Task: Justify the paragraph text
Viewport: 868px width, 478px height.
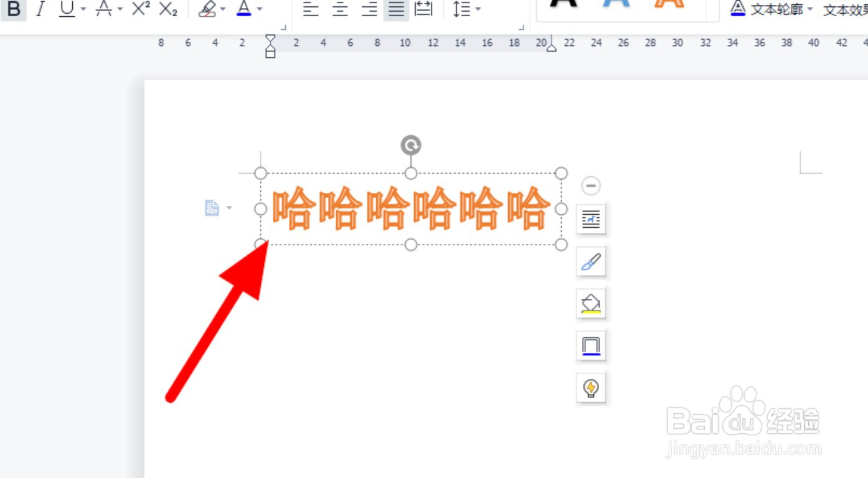Action: tap(396, 9)
